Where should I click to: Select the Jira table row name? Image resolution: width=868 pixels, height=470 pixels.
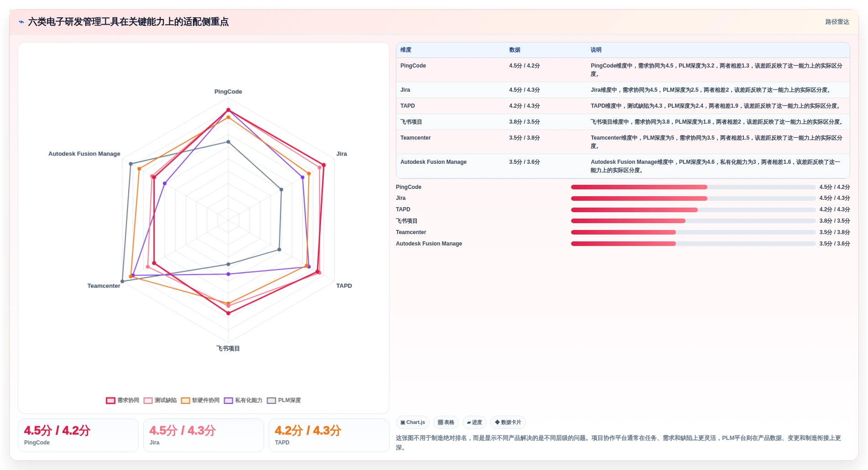point(405,90)
